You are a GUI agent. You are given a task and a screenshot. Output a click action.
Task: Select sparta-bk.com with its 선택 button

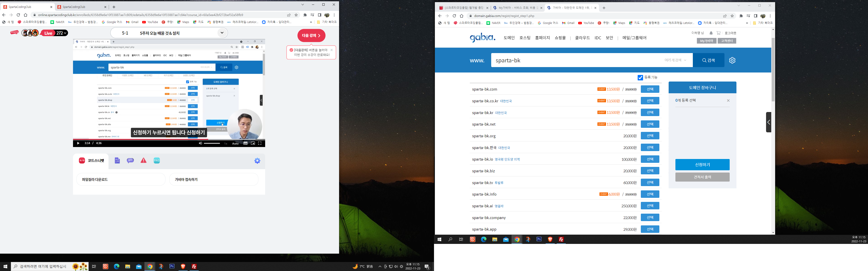(x=650, y=89)
